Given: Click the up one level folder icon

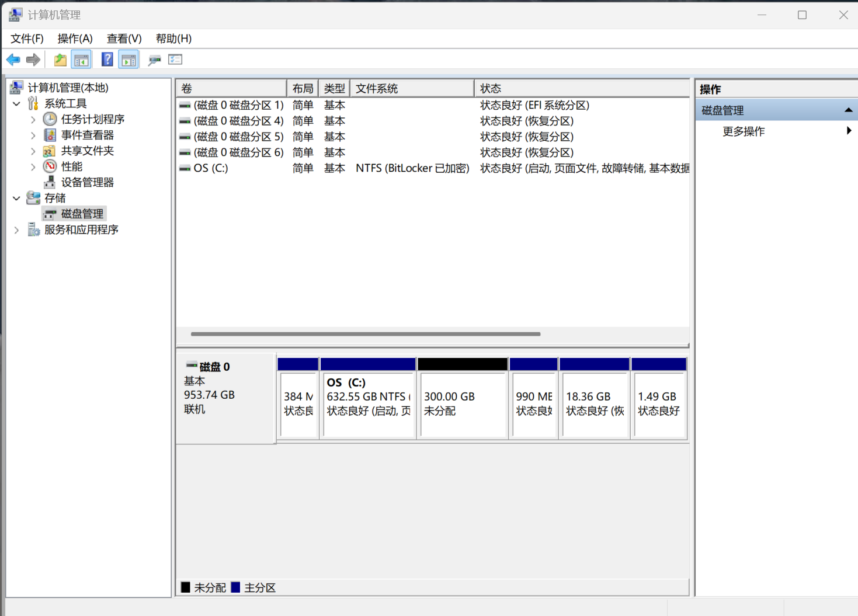Looking at the screenshot, I should pyautogui.click(x=60, y=60).
